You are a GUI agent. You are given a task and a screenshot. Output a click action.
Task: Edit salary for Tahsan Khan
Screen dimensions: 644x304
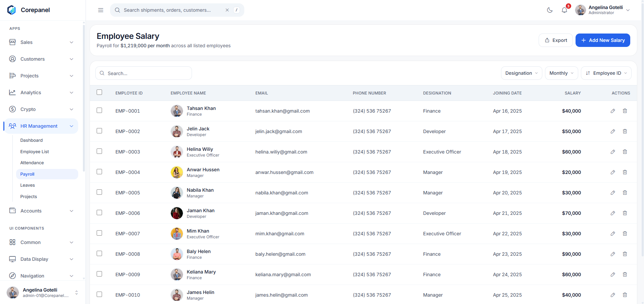pyautogui.click(x=613, y=111)
